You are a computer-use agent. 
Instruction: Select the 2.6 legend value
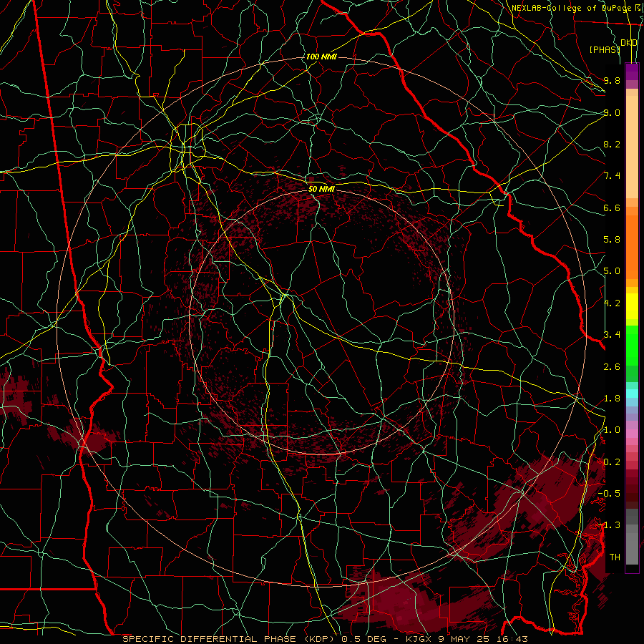coord(612,366)
